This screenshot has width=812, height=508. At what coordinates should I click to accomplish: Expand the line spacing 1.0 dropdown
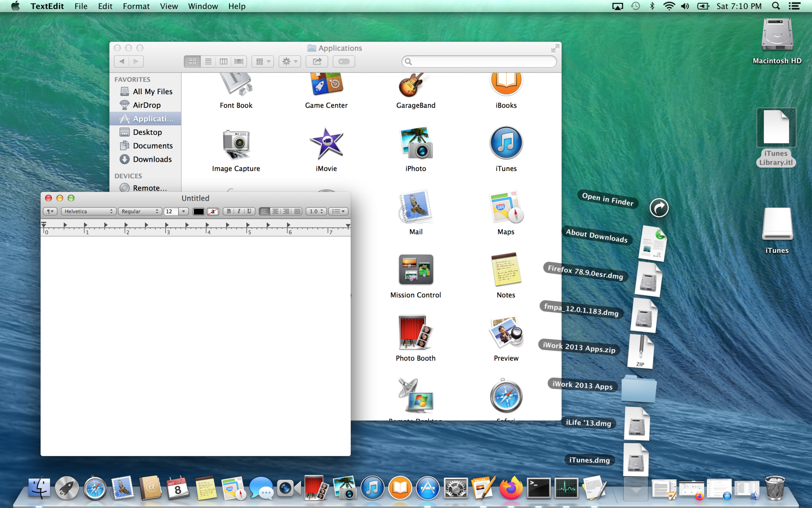tap(316, 211)
